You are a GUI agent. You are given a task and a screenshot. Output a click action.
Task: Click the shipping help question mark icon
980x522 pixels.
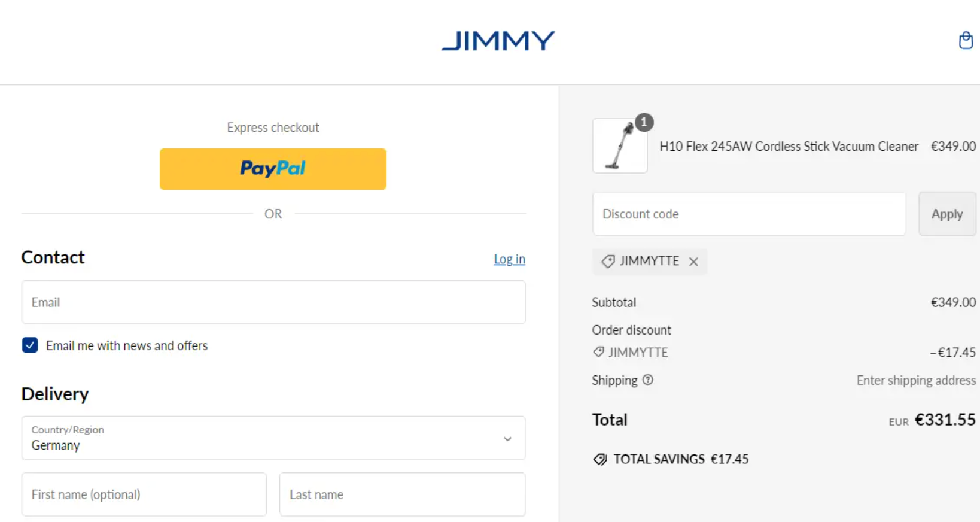click(x=648, y=380)
